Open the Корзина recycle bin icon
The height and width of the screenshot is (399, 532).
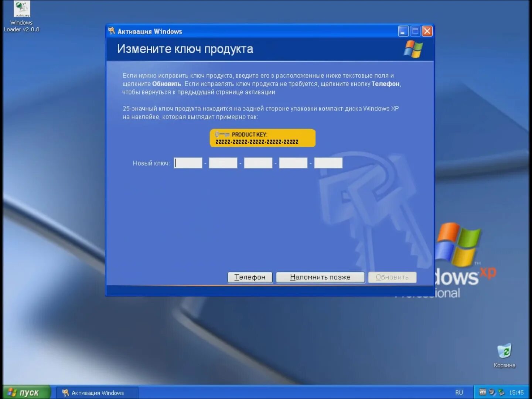coord(504,356)
